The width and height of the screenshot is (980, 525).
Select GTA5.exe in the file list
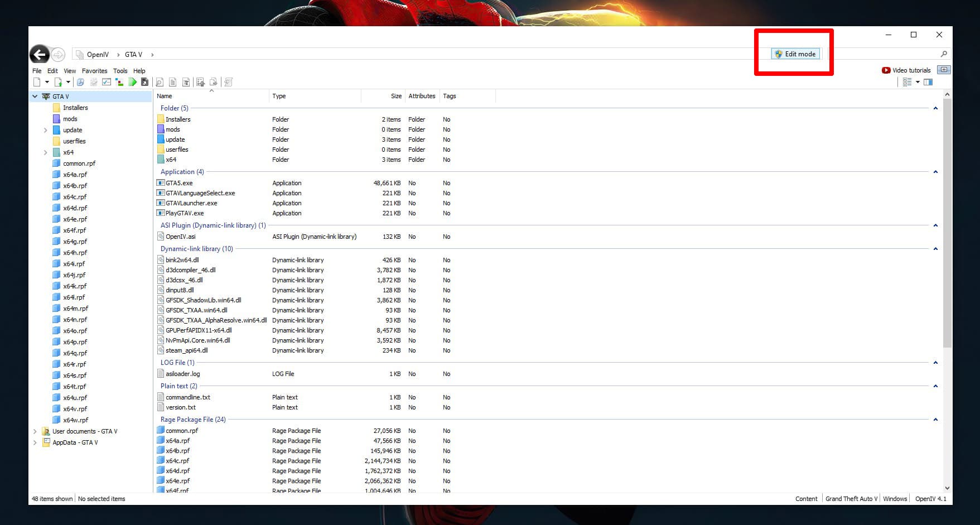coord(179,183)
